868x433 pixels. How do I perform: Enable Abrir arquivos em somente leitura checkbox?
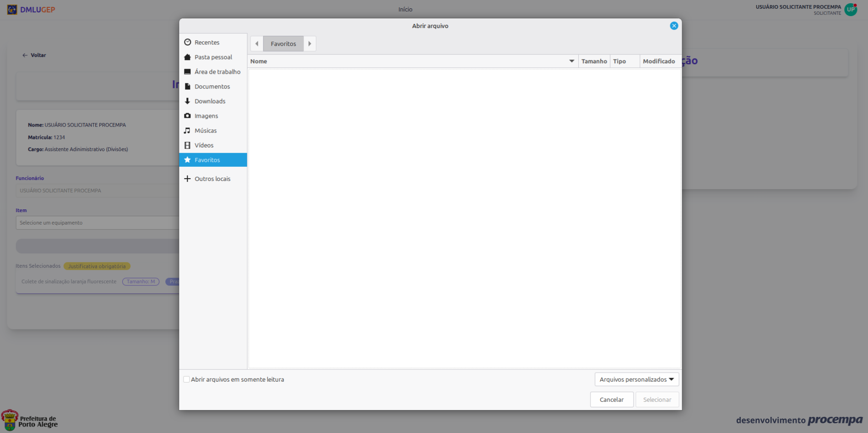pos(186,379)
